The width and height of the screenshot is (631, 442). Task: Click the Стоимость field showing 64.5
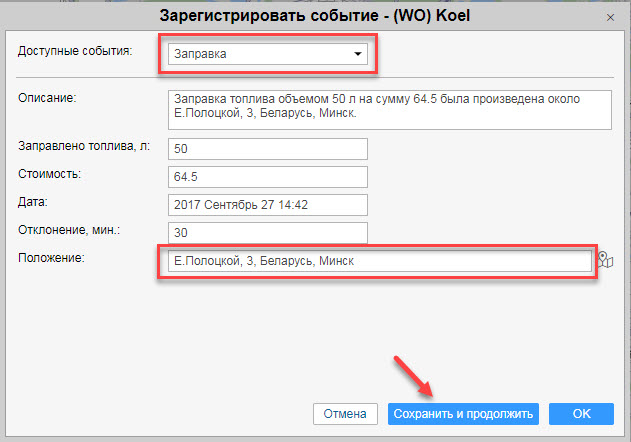[x=268, y=177]
